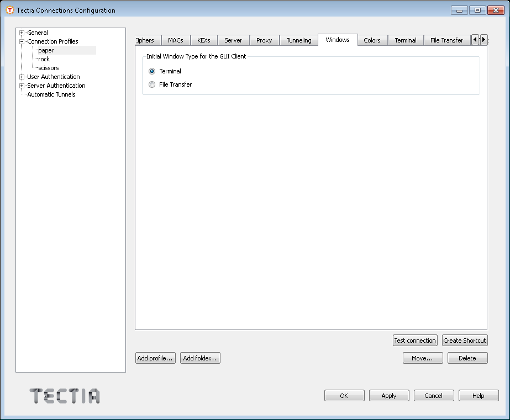Select the rock connection profile
The image size is (510, 420).
click(x=43, y=59)
